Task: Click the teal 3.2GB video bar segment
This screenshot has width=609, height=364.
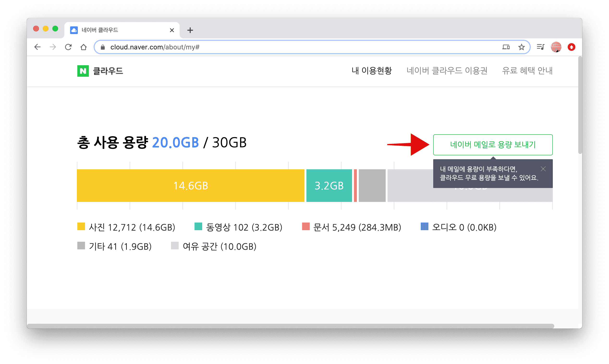Action: pos(329,186)
